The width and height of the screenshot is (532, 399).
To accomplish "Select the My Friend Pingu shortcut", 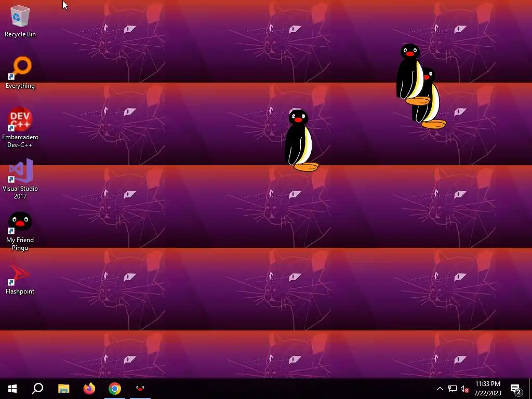I will point(20,231).
